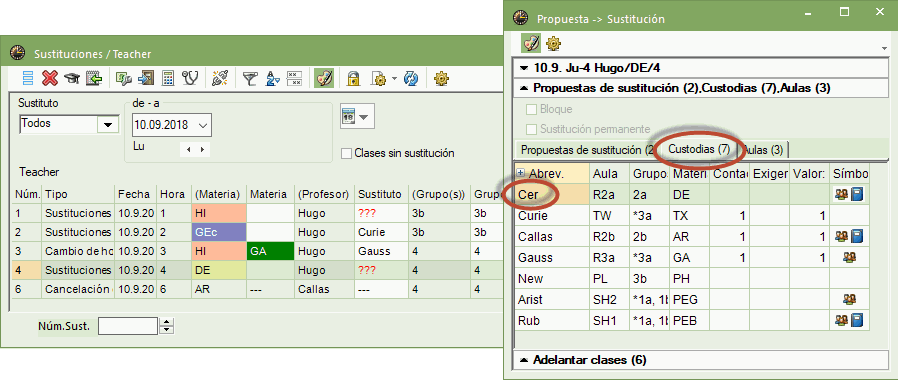This screenshot has height=380, width=898.
Task: Click the xx fields view icon
Action: 294,78
